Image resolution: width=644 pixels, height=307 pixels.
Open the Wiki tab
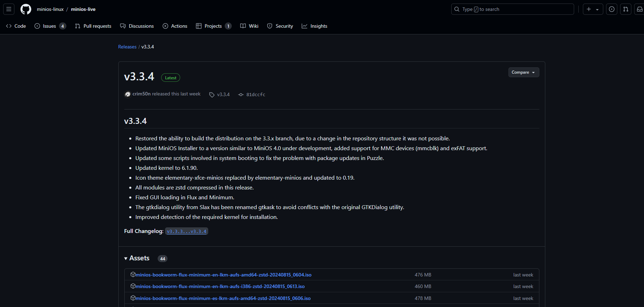[249, 26]
